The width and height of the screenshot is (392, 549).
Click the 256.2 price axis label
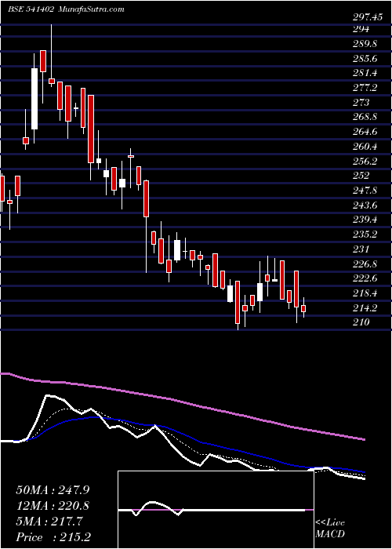coord(365,162)
